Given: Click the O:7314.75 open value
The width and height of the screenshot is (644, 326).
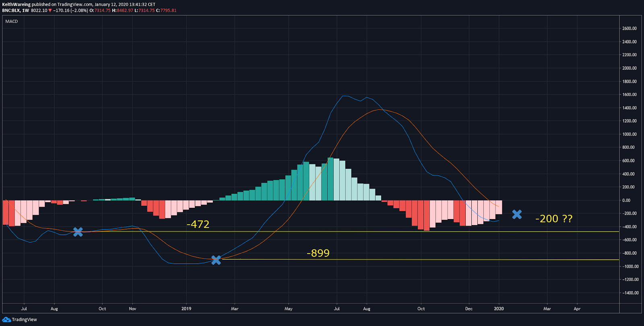Looking at the screenshot, I should 100,10.
